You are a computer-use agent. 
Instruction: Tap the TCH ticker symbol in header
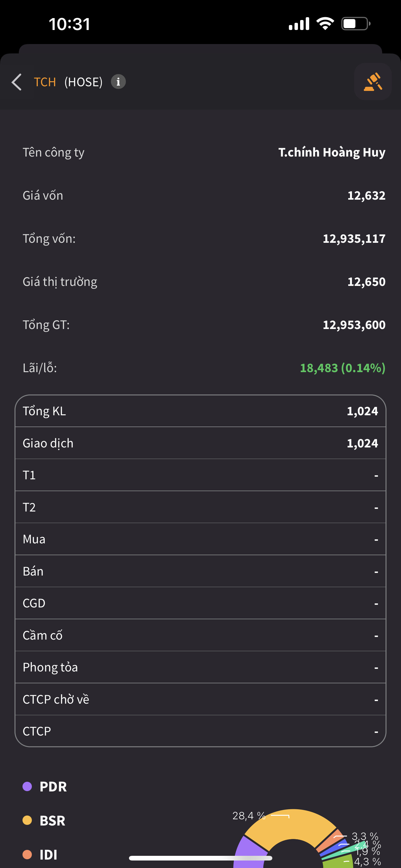pyautogui.click(x=45, y=82)
